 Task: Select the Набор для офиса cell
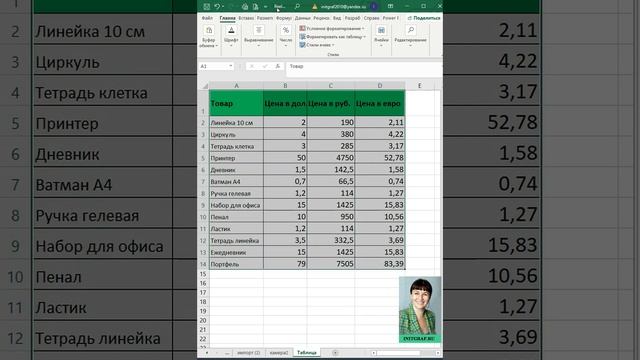(236, 205)
